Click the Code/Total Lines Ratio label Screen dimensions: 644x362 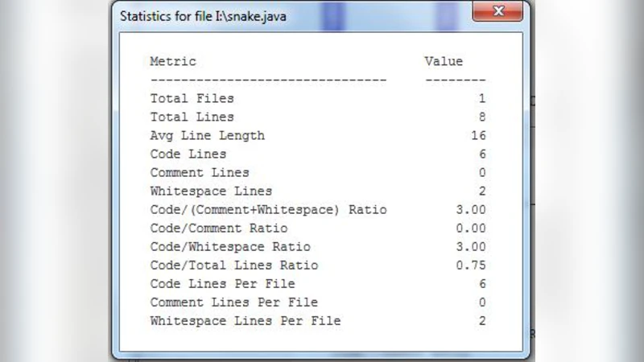pyautogui.click(x=233, y=265)
